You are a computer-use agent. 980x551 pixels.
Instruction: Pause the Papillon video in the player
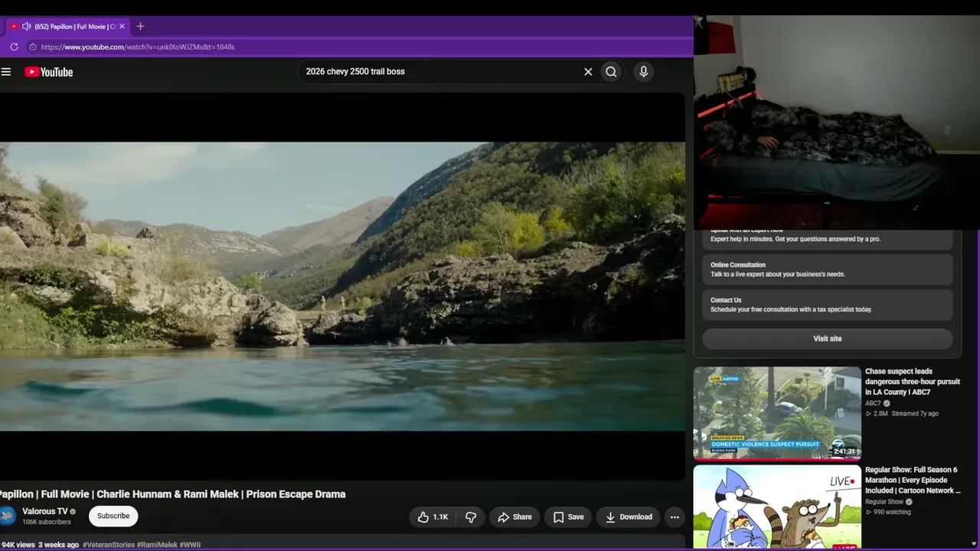(x=342, y=286)
